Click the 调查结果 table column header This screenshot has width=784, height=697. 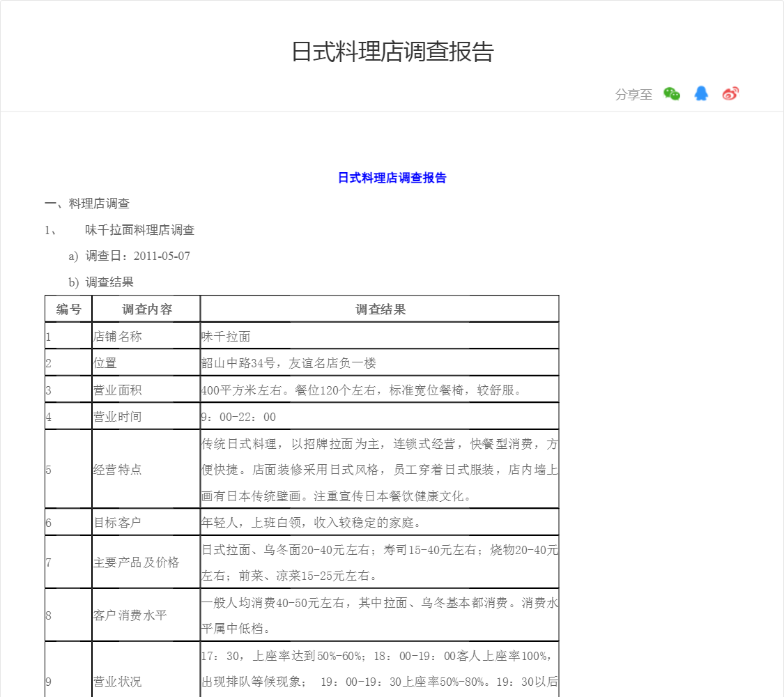pos(380,309)
